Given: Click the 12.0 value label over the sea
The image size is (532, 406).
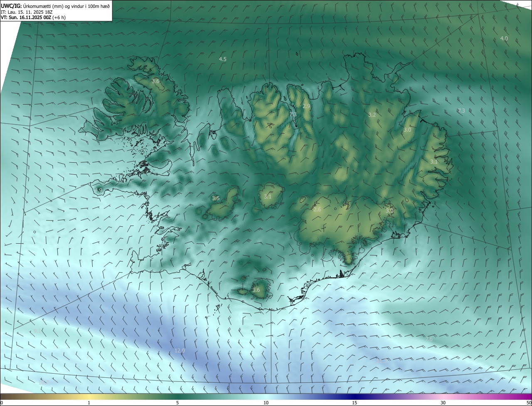Looking at the screenshot, I should tap(180, 351).
